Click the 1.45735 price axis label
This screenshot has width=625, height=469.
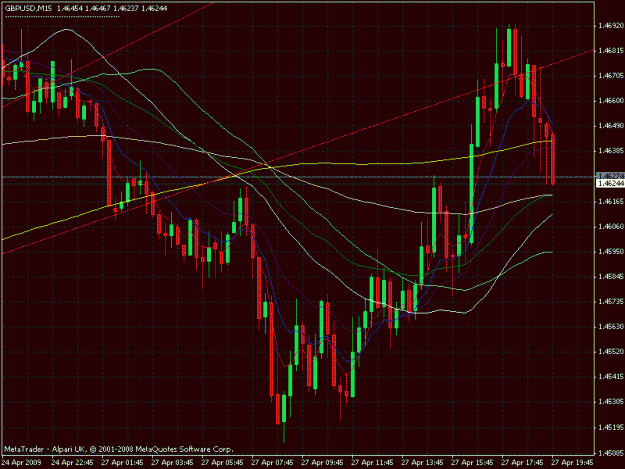click(610, 302)
